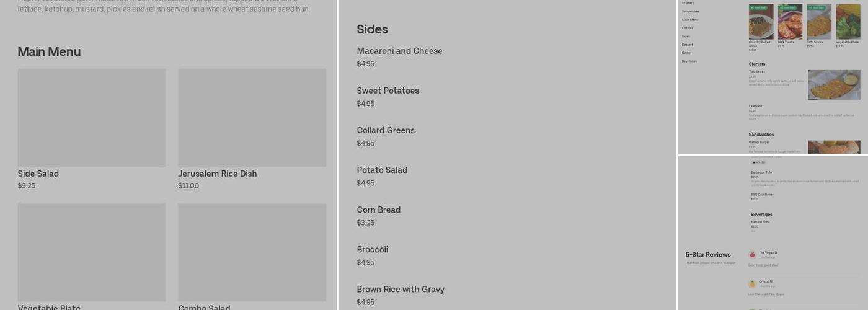The image size is (868, 310).
Task: Open the BBQ Twists food photo
Action: tap(790, 22)
